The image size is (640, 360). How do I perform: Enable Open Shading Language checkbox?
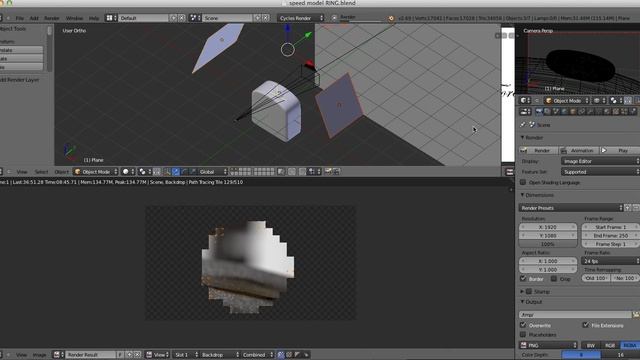523,182
